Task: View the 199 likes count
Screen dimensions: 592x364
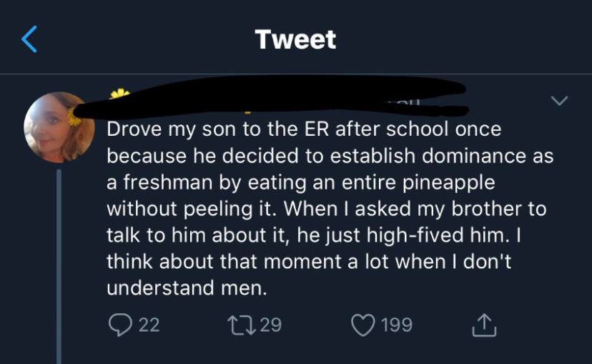Action: point(396,325)
